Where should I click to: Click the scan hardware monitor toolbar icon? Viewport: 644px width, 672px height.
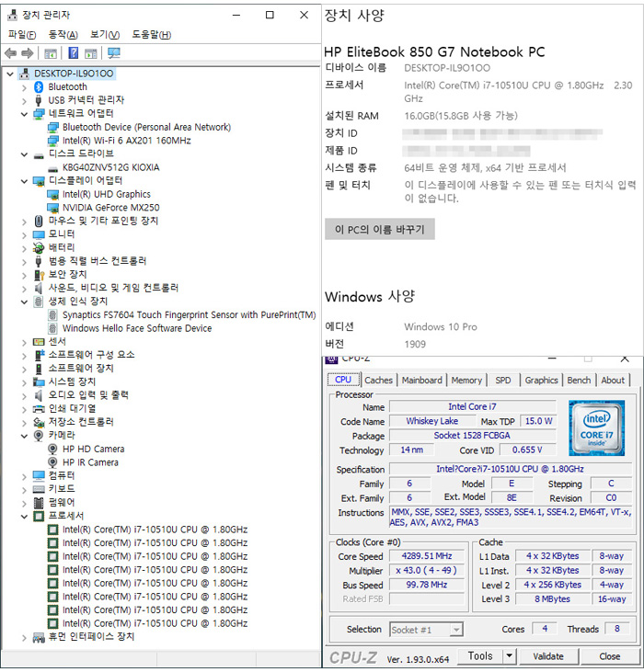point(114,53)
